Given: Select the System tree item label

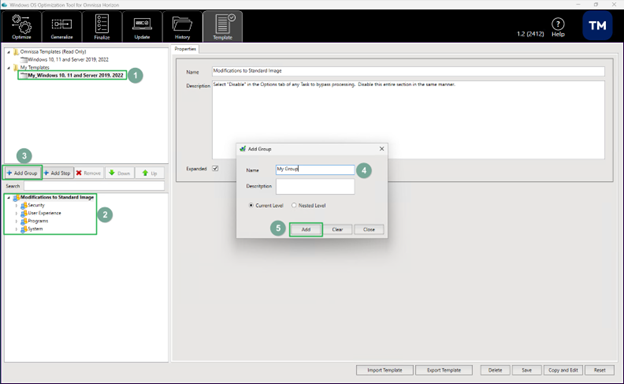Looking at the screenshot, I should pos(35,229).
